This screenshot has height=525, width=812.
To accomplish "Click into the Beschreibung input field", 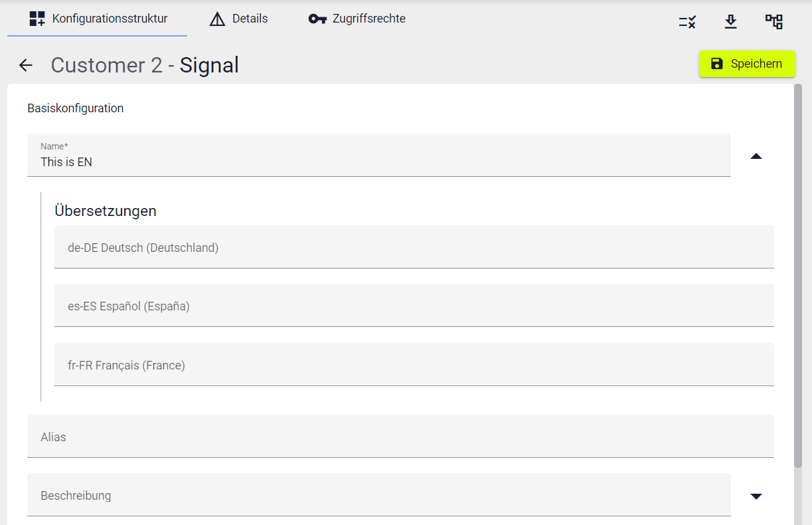I will [378, 495].
